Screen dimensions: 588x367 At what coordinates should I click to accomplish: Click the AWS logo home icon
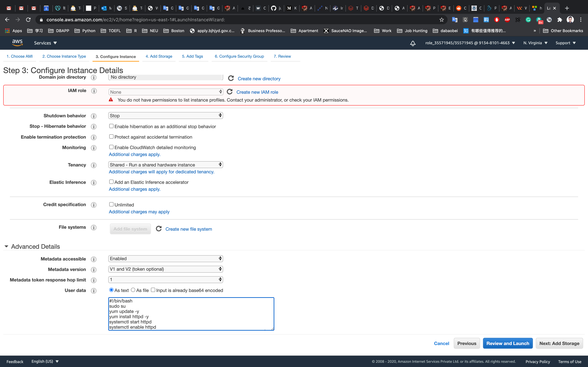(x=18, y=43)
